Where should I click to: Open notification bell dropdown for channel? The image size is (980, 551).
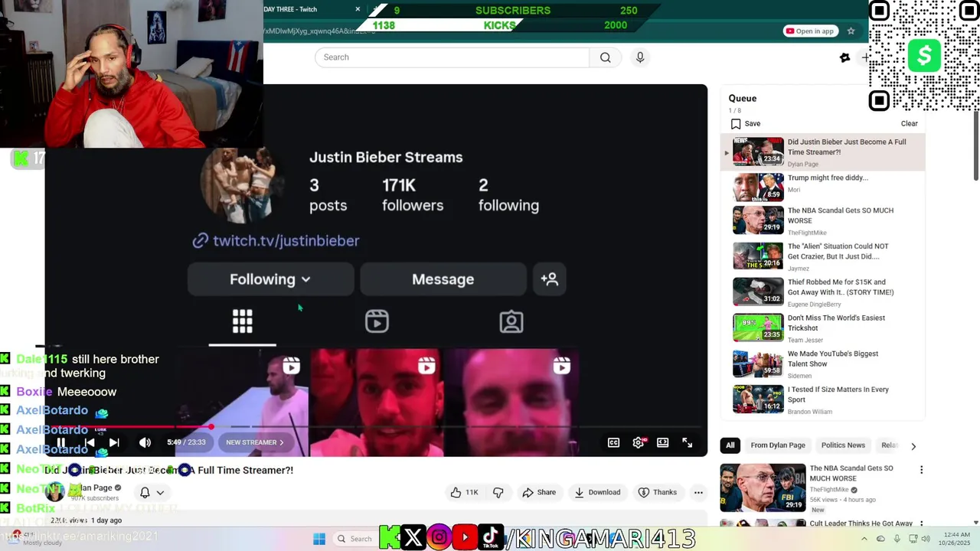click(152, 492)
